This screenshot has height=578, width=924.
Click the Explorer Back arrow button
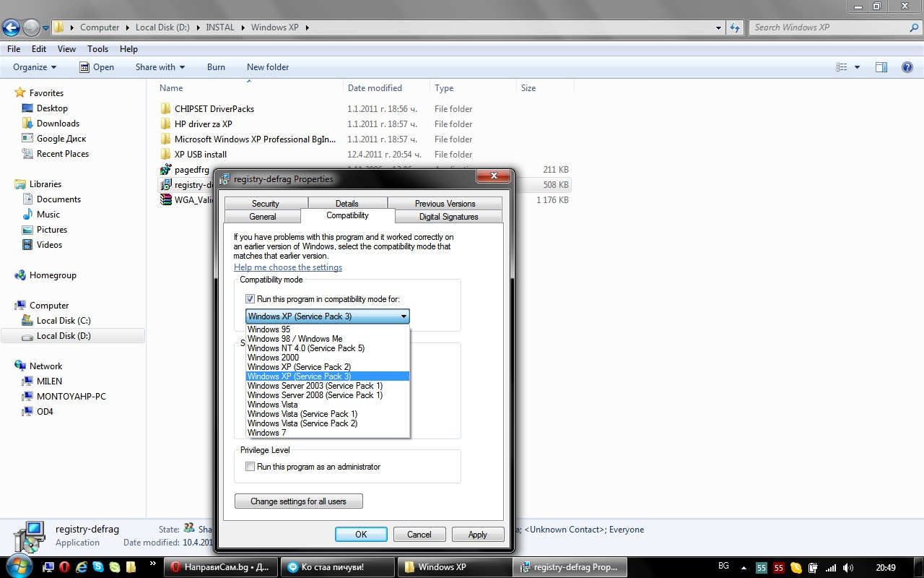pyautogui.click(x=12, y=27)
